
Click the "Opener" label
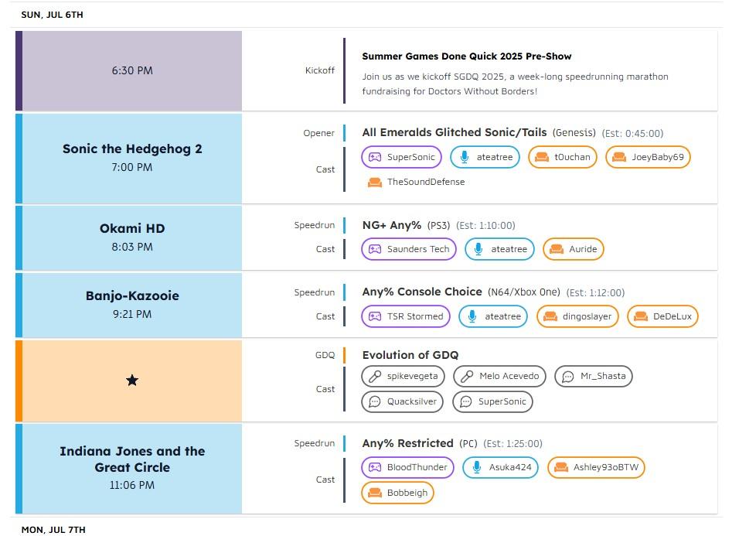tap(318, 133)
